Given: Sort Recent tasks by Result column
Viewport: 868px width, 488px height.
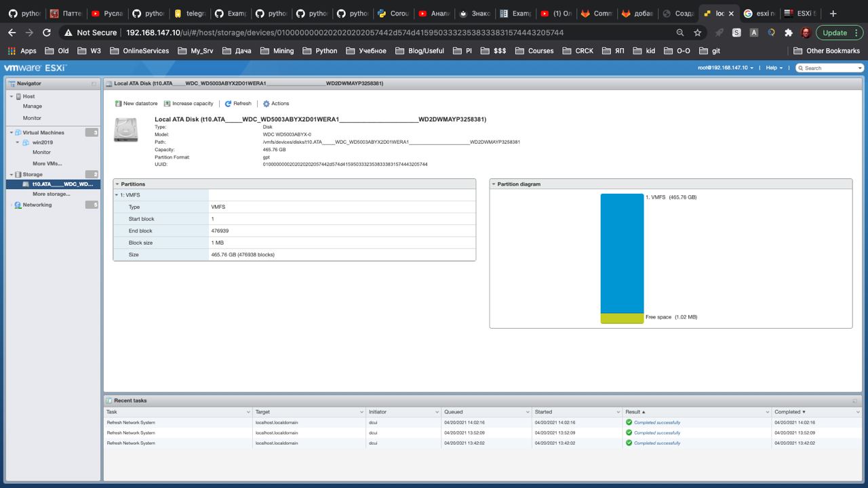Looking at the screenshot, I should click(697, 412).
